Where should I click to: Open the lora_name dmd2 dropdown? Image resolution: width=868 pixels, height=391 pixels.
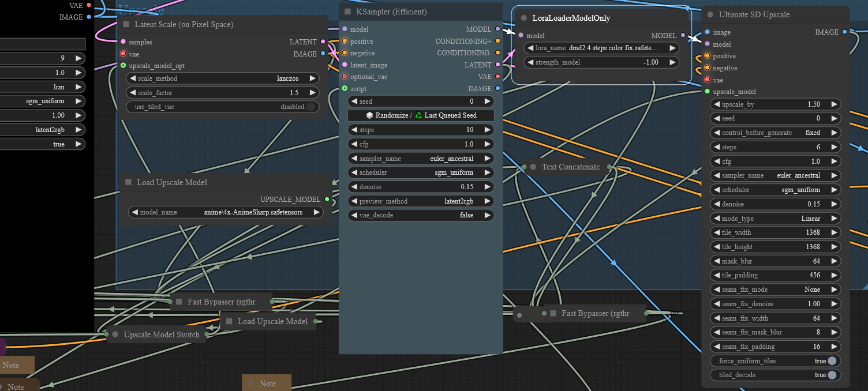(x=601, y=48)
